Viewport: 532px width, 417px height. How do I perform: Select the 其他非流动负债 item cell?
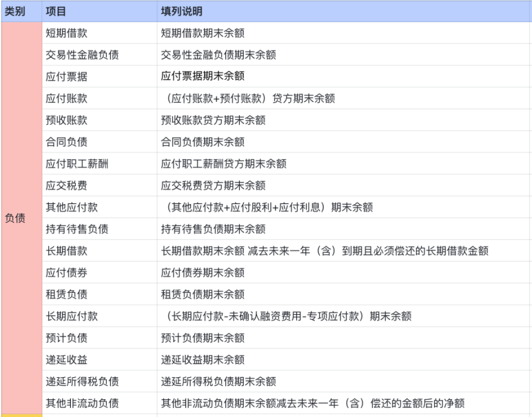100,403
